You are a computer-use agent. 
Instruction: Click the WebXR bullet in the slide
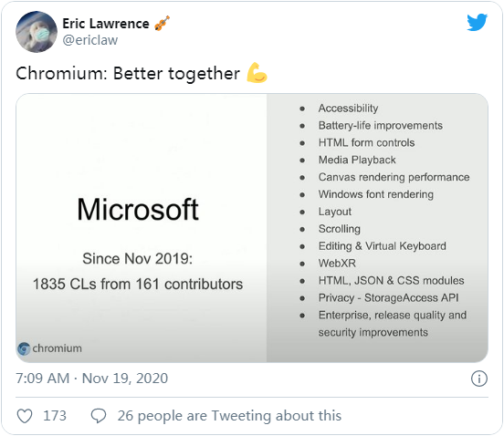pos(337,264)
